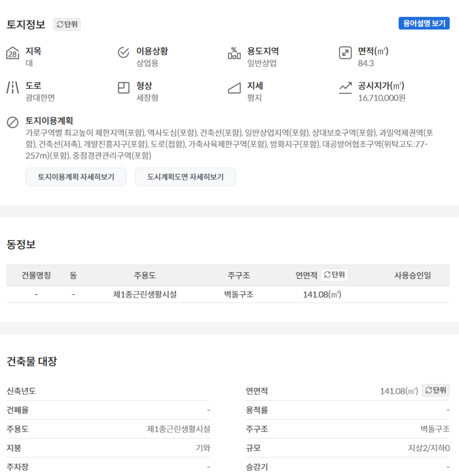Click the 동정보 section heading
This screenshot has width=459, height=476.
[21, 245]
